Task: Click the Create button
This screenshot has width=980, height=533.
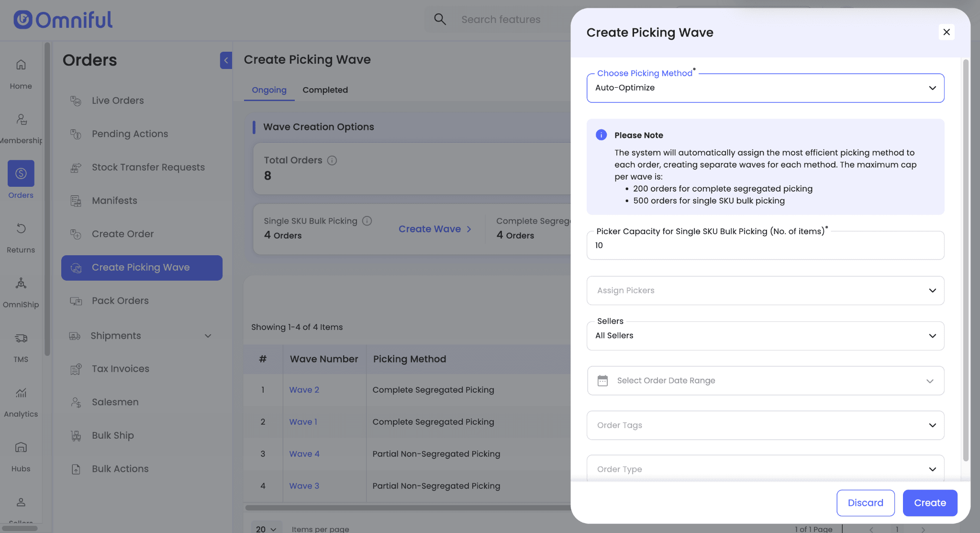Action: [929, 503]
